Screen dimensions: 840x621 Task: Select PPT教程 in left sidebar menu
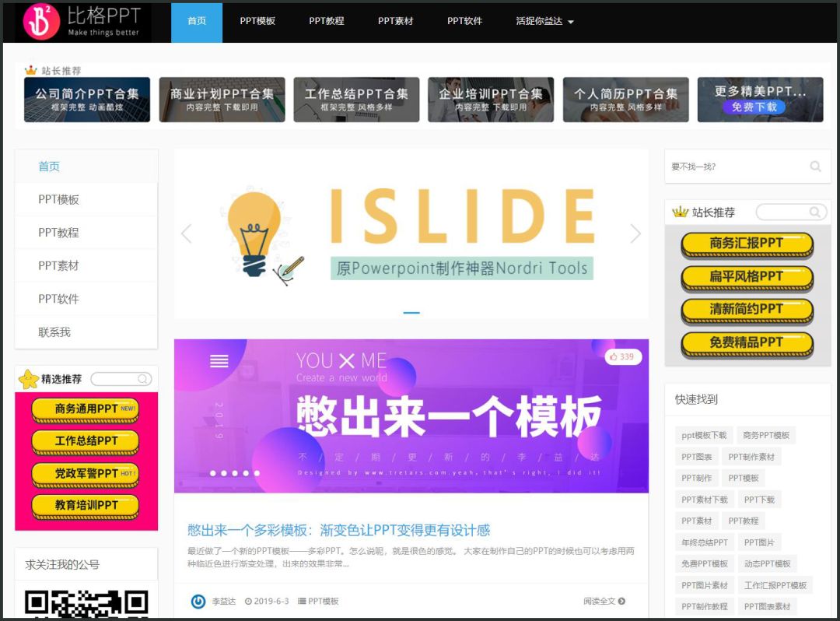tap(86, 233)
